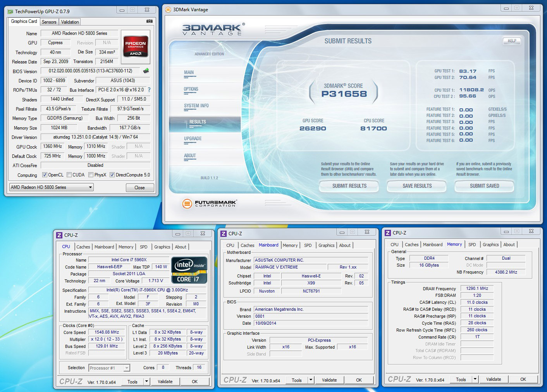Click the 3DMark Vantage title bar icon
The image size is (547, 392).
click(x=168, y=10)
